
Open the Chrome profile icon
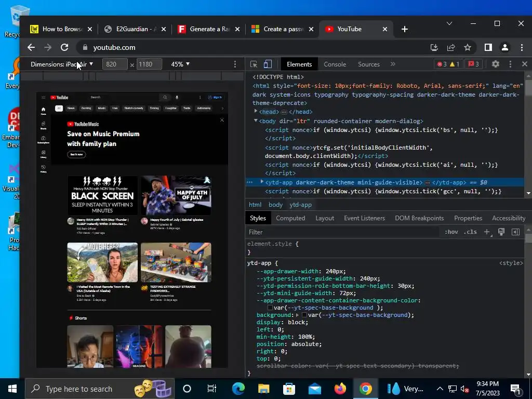pos(505,47)
